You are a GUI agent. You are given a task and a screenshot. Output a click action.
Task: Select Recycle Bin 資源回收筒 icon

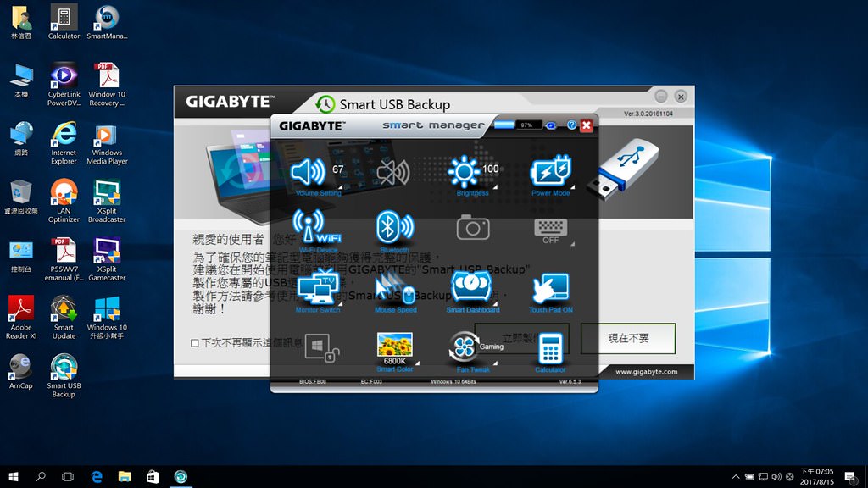pos(21,197)
